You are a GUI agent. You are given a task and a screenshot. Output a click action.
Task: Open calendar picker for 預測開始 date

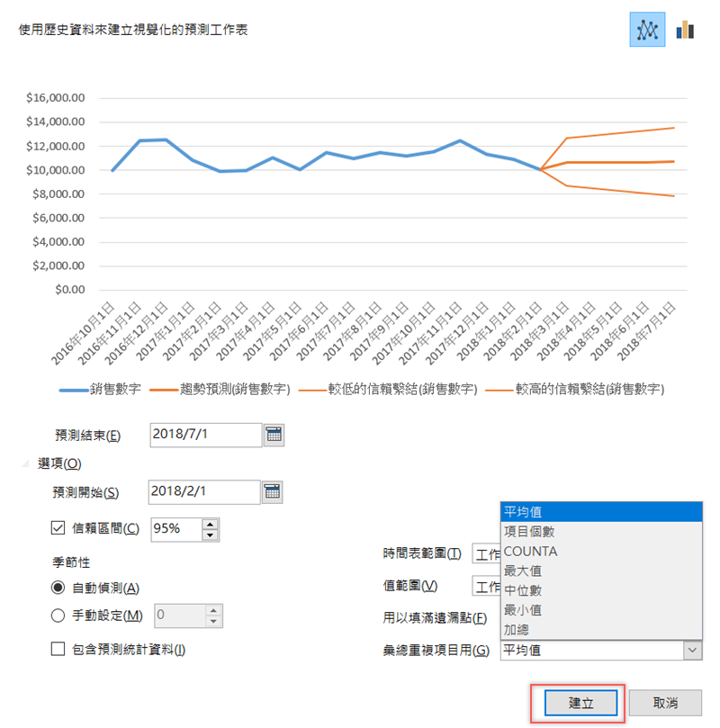(x=273, y=491)
